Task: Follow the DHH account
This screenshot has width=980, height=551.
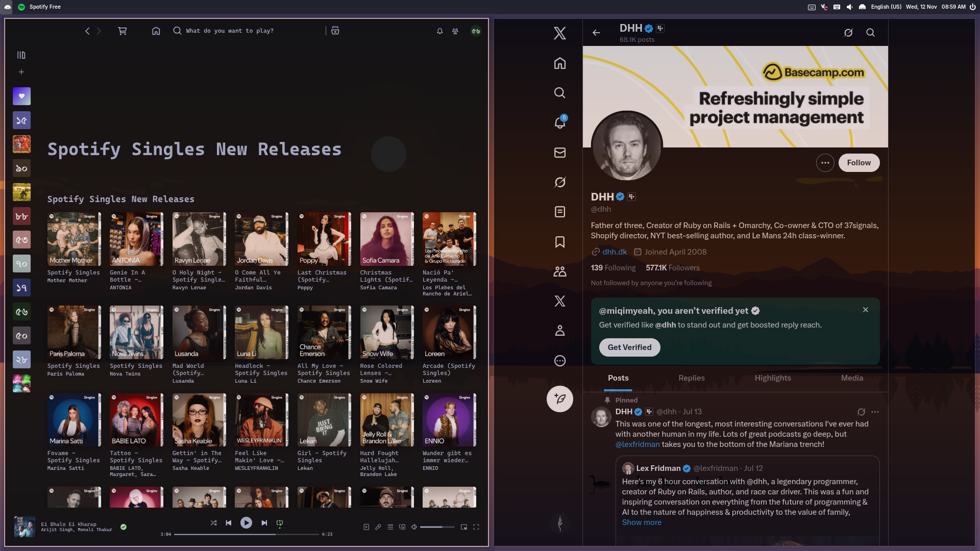Action: point(859,163)
